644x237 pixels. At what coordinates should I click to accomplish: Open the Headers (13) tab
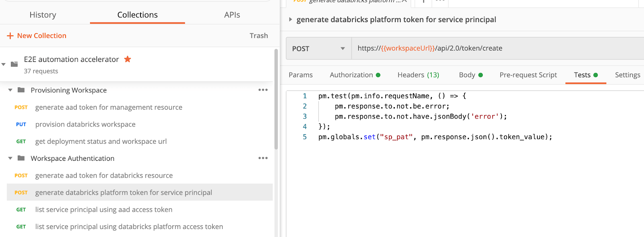418,75
